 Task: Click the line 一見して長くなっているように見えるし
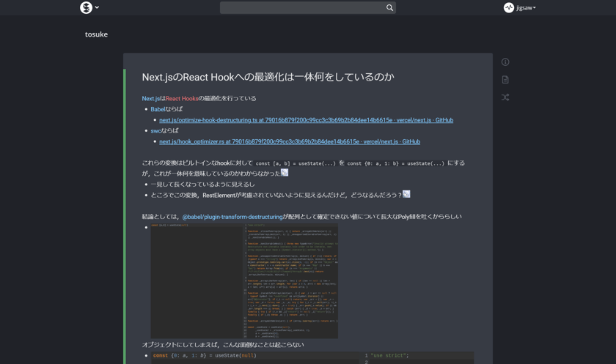coord(202,185)
